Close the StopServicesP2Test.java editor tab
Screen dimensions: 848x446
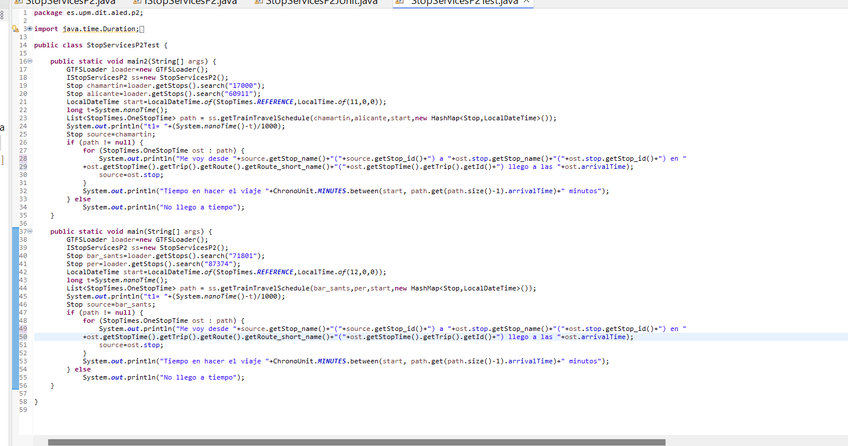(526, 2)
